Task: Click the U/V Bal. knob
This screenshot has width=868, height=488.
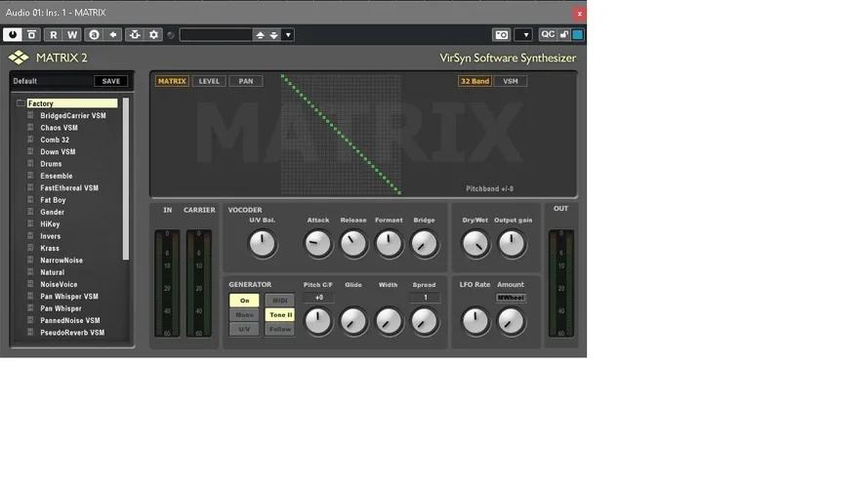Action: click(263, 244)
